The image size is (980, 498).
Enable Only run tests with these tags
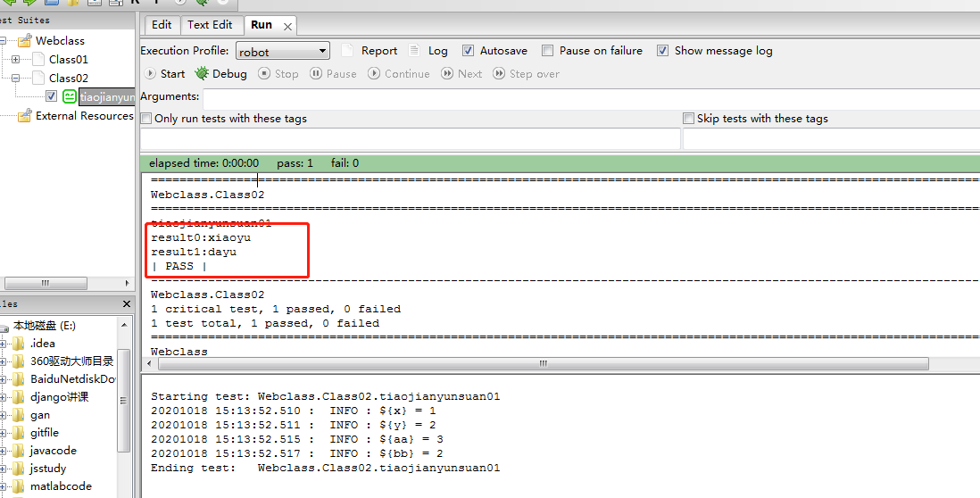point(146,118)
